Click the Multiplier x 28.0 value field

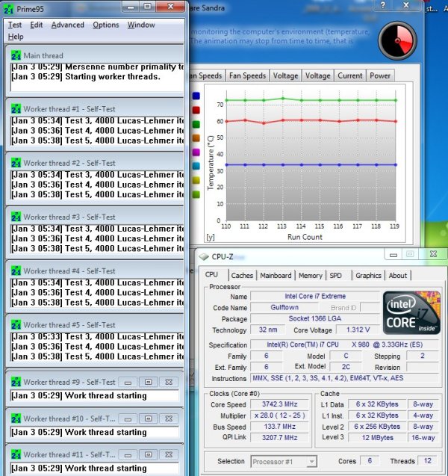(280, 415)
